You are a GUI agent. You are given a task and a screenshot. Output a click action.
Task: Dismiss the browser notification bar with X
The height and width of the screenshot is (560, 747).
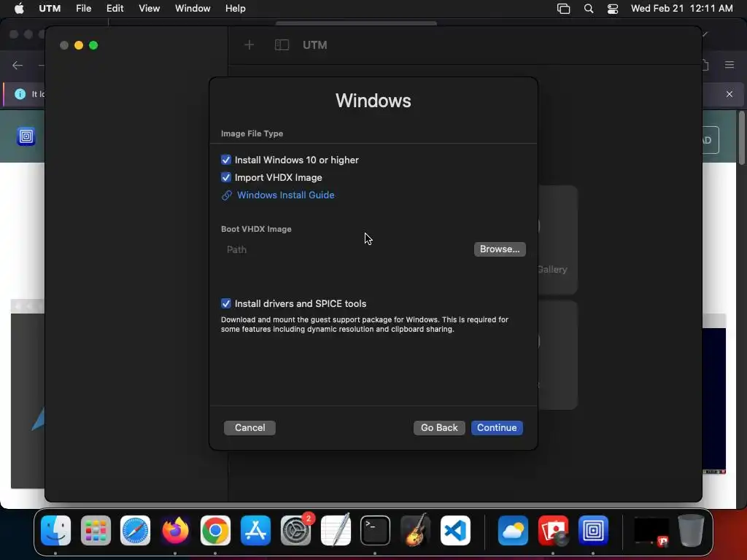click(x=729, y=94)
